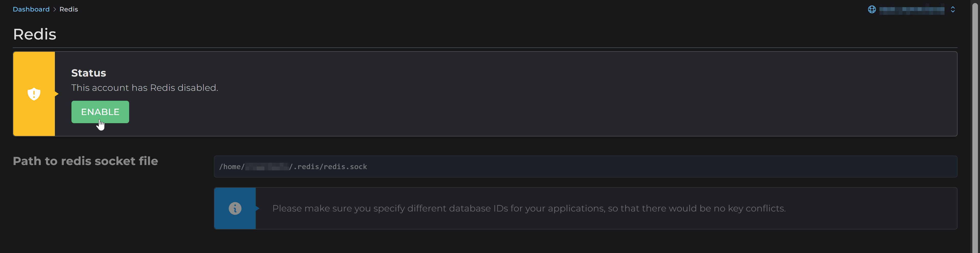
Task: Click the info circle icon in the blue banner
Action: 235,208
